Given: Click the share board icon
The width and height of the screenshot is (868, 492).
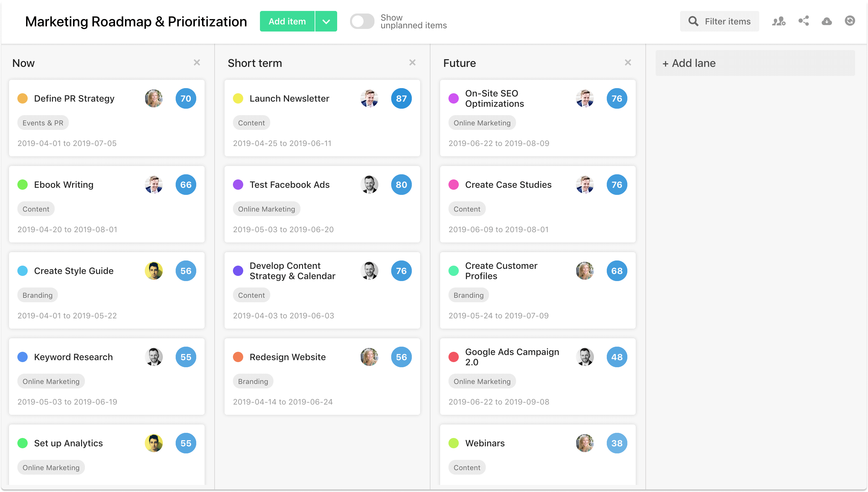Looking at the screenshot, I should coord(803,21).
